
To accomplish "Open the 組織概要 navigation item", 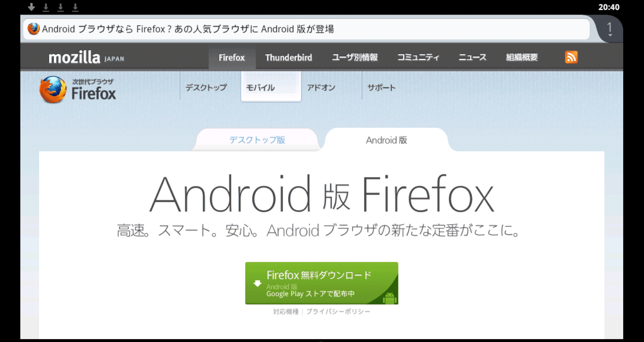I will pyautogui.click(x=522, y=58).
